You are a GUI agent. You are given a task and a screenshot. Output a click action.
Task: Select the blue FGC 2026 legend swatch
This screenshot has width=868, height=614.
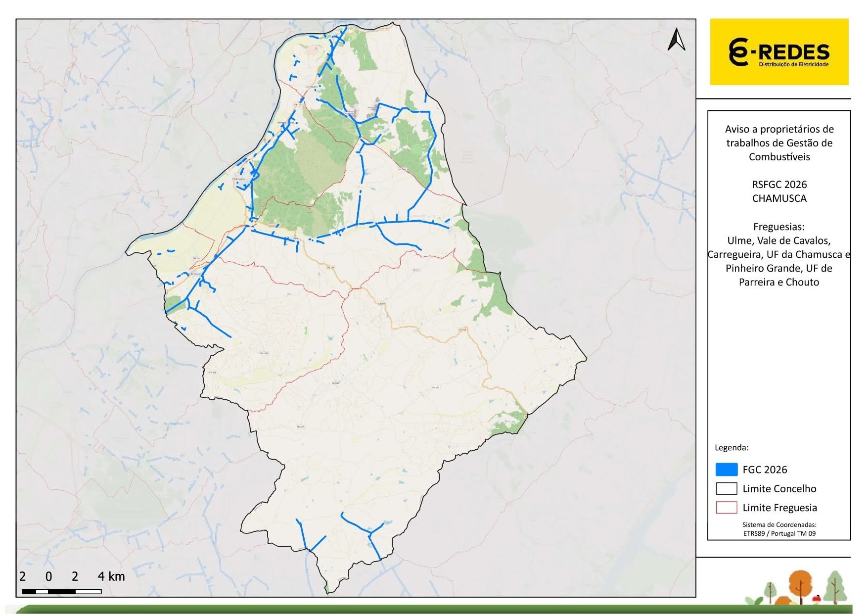(x=726, y=470)
